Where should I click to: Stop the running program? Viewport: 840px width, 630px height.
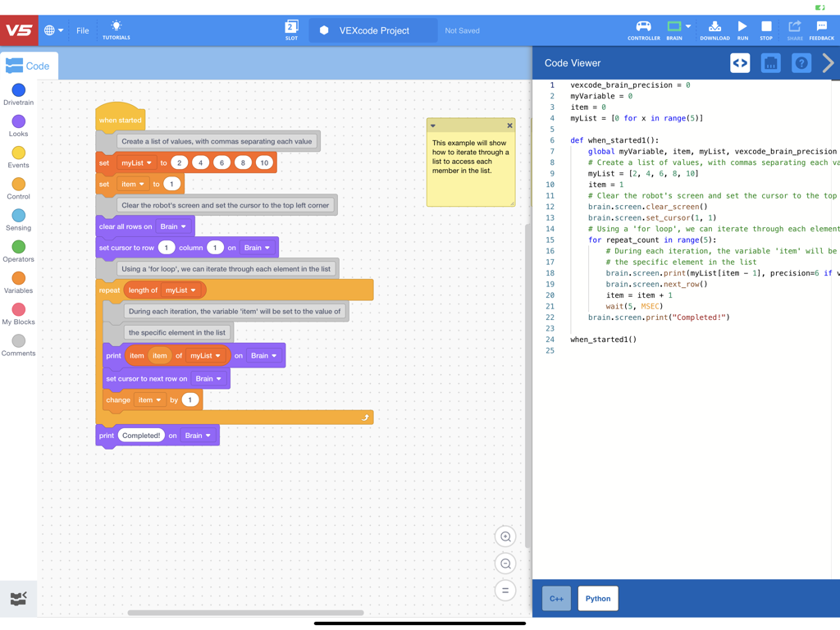click(766, 29)
